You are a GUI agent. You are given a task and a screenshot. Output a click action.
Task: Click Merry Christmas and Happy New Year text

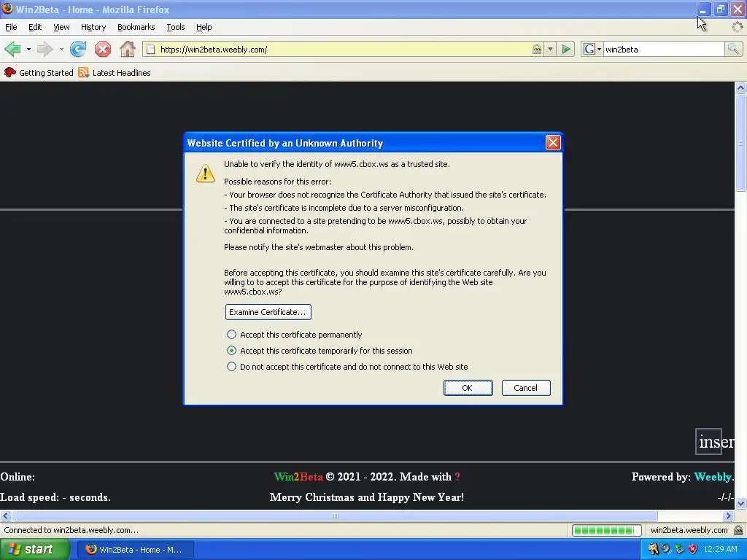coord(367,497)
